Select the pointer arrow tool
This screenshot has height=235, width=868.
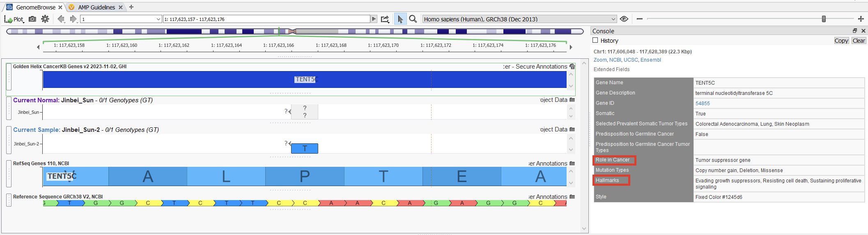400,19
